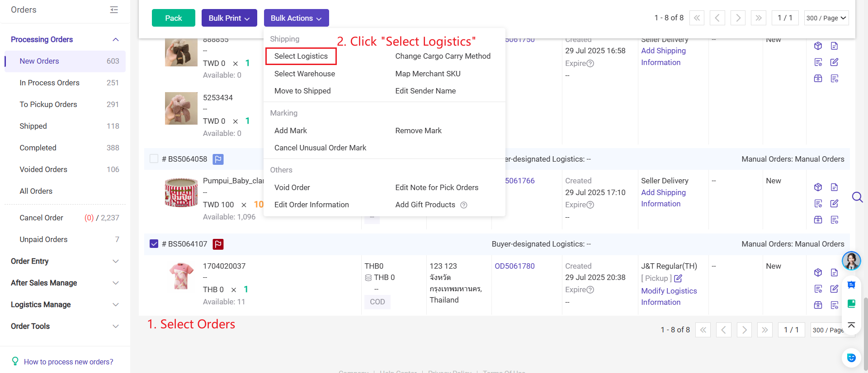Open upper 300 / Page size selector
The image size is (868, 373).
pyautogui.click(x=826, y=18)
